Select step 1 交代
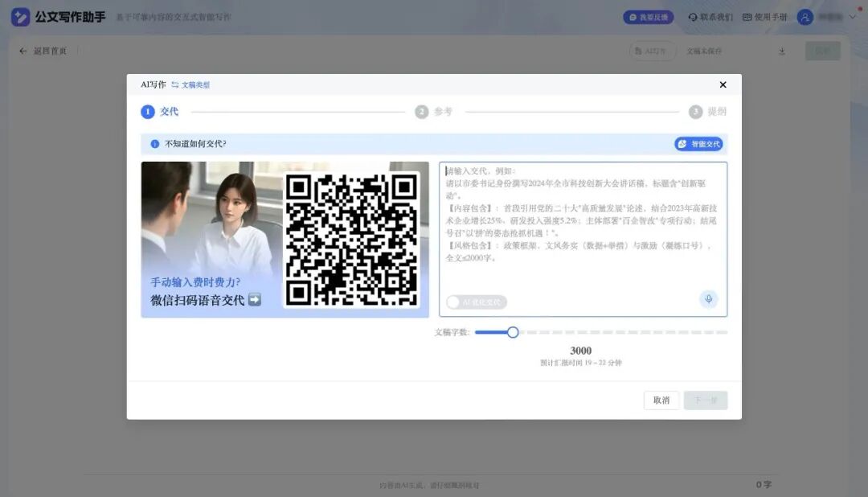Image resolution: width=868 pixels, height=497 pixels. [160, 112]
